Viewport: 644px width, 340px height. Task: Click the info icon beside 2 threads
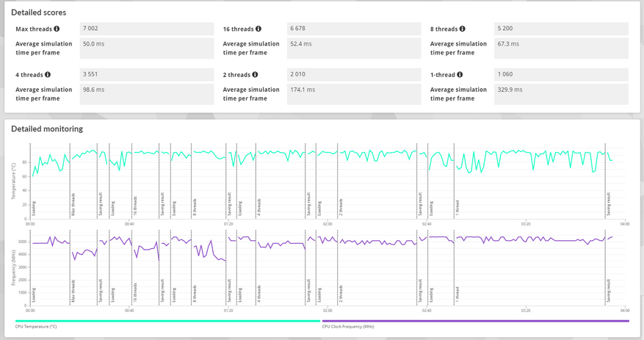255,75
